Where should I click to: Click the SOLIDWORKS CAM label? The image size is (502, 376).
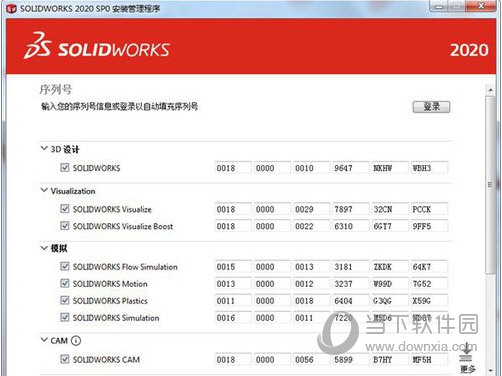pyautogui.click(x=106, y=359)
